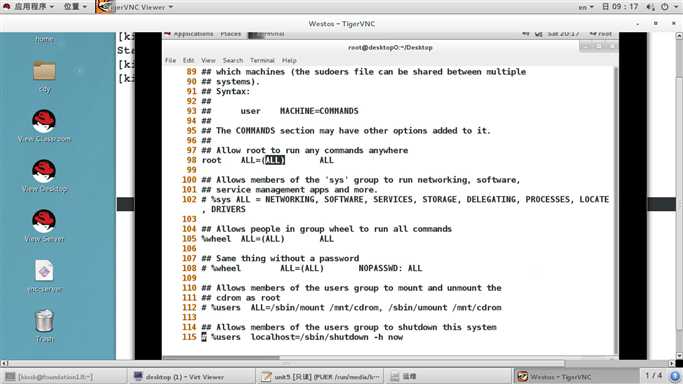683x384 pixels.
Task: Open the Trash bin icon
Action: click(x=44, y=321)
